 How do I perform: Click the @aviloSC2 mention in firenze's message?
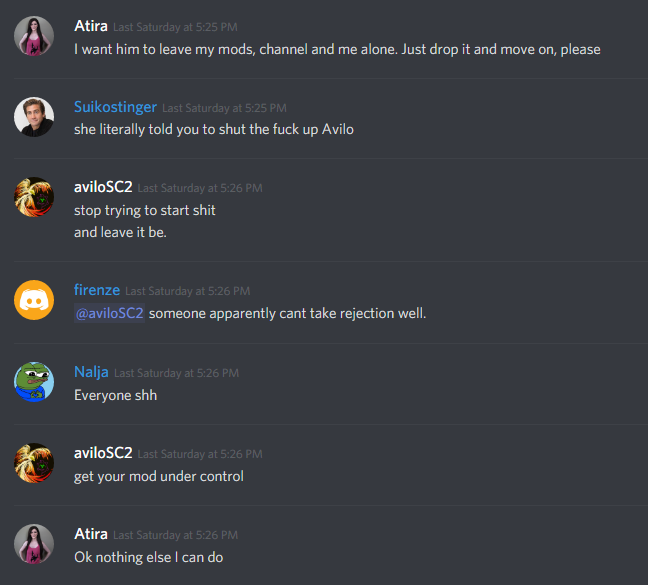(110, 313)
